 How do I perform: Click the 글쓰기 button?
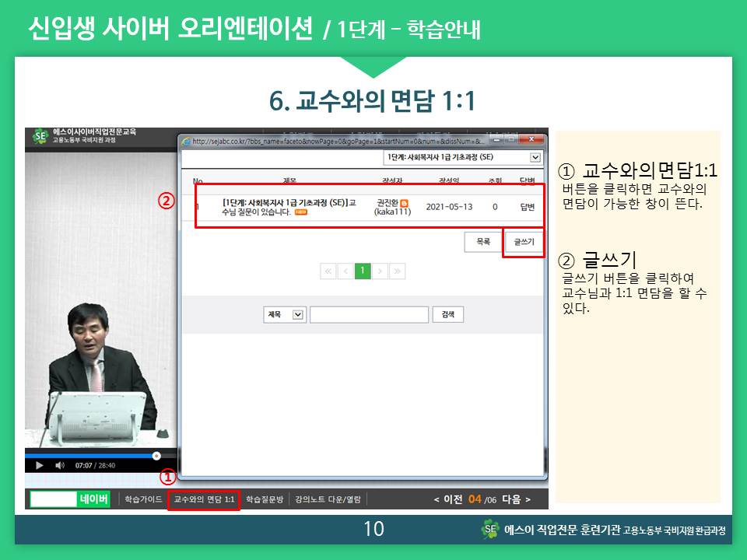pos(523,242)
